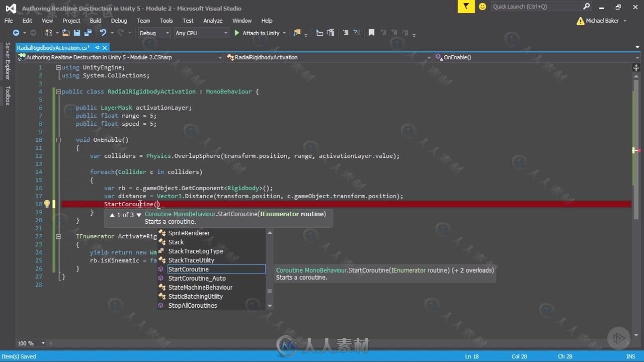
Task: Click the Comment out selected lines icon
Action: [x=345, y=33]
